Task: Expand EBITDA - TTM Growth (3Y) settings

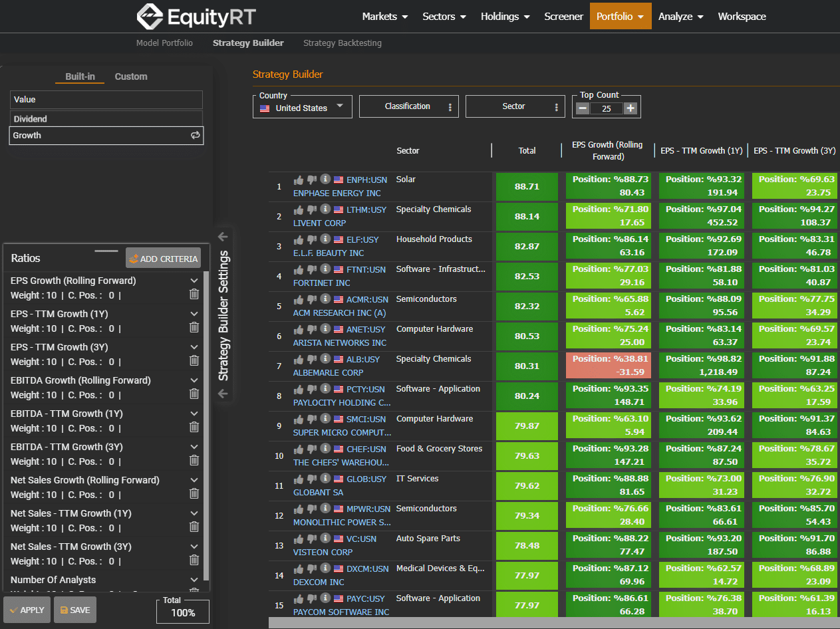Action: (194, 447)
